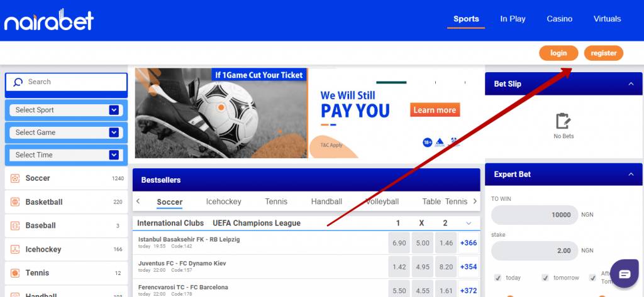The image size is (644, 297).
Task: Click the Learn more banner button
Action: [x=435, y=110]
